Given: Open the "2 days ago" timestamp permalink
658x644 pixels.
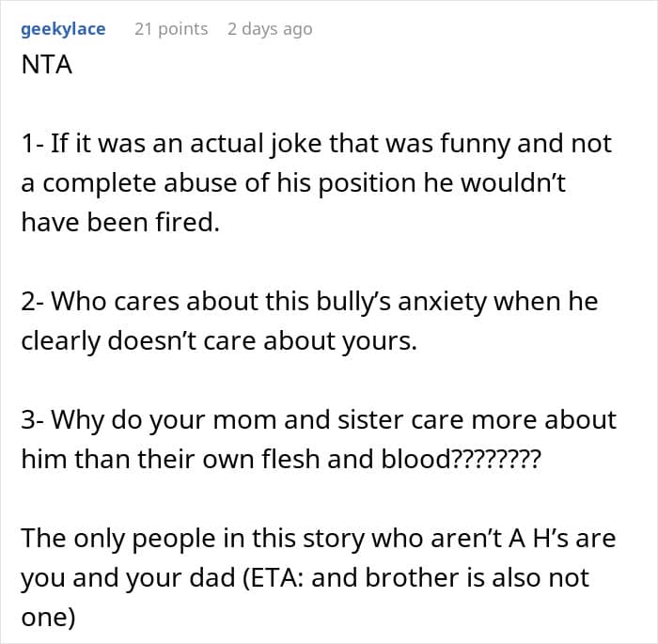Looking at the screenshot, I should click(x=270, y=29).
